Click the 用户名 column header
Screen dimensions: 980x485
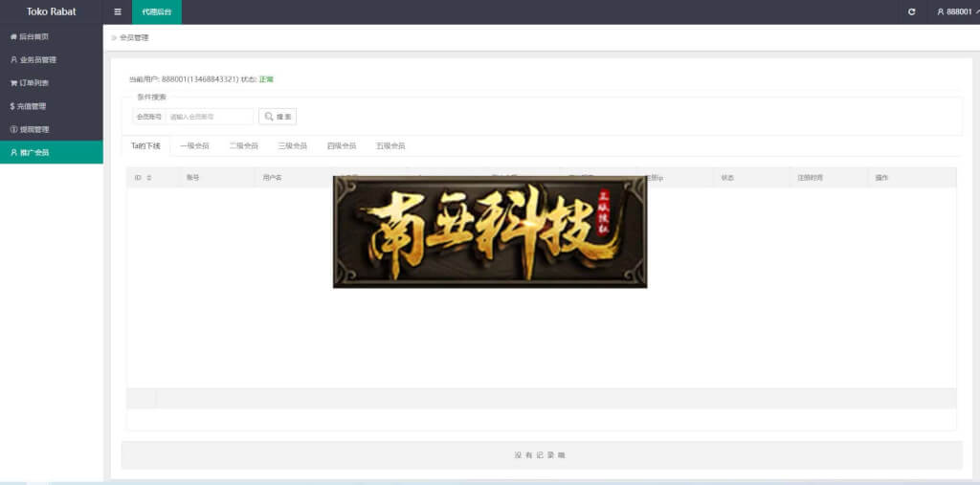pos(273,178)
